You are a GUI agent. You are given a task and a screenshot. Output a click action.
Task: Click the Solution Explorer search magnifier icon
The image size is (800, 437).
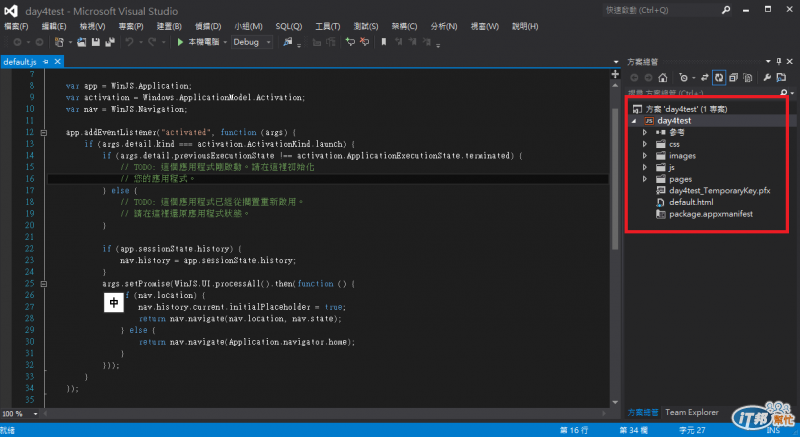[784, 93]
